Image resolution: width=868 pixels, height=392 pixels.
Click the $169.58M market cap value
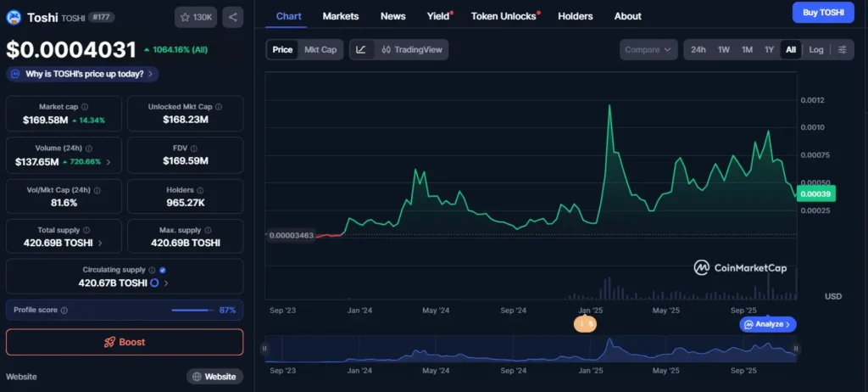[46, 120]
